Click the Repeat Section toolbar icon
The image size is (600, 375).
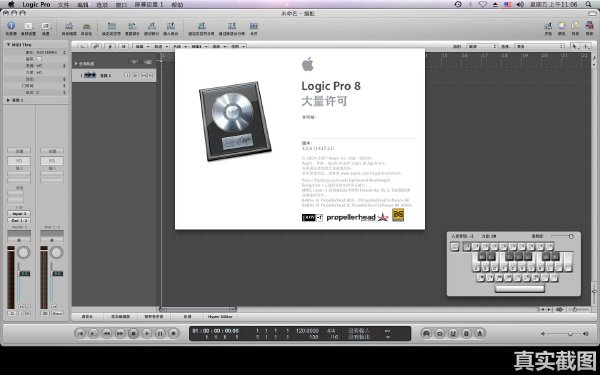coord(132,26)
